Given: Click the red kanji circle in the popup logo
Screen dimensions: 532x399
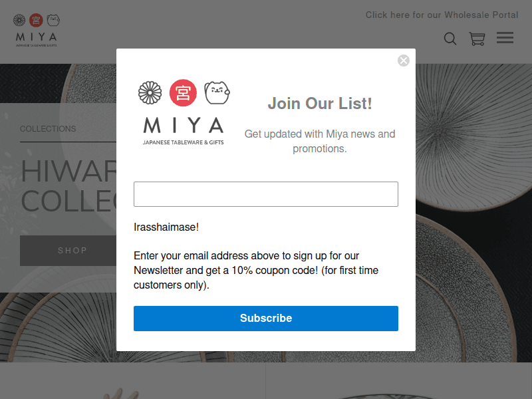Looking at the screenshot, I should (183, 93).
